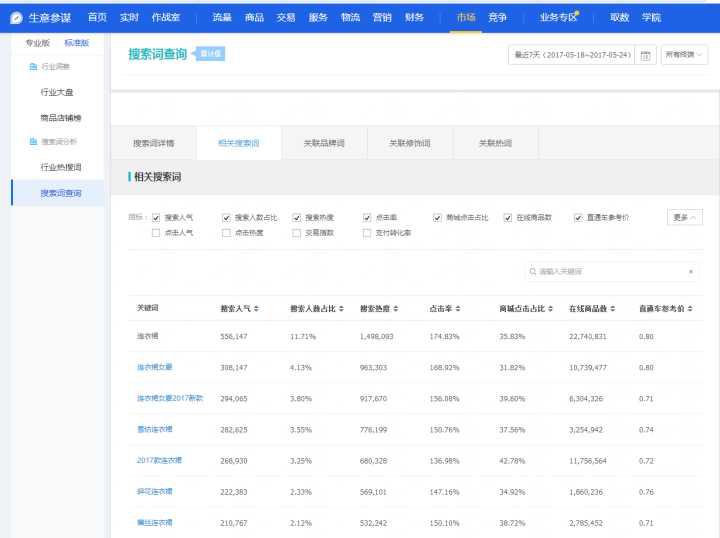Viewport: 720px width, 538px height.
Task: Open the 最近7天 date range selector
Action: [x=572, y=55]
